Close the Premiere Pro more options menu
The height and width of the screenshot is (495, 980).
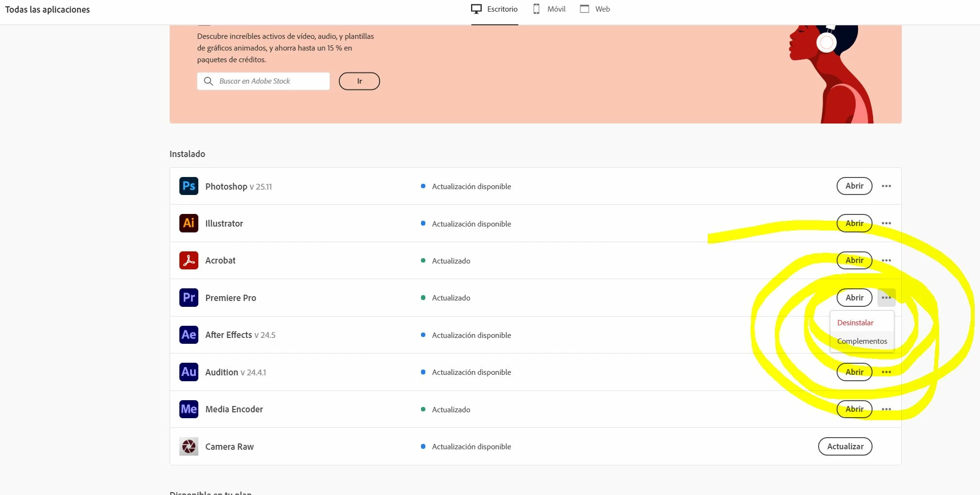886,298
